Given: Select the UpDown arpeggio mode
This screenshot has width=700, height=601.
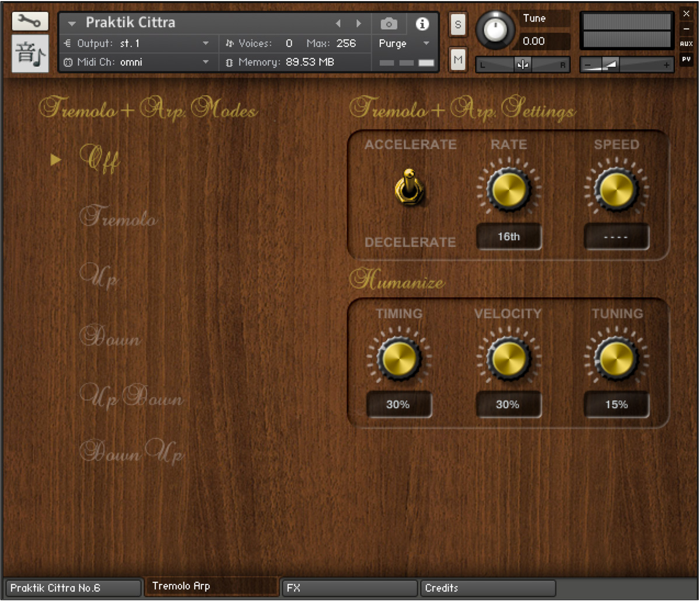Looking at the screenshot, I should tap(132, 397).
